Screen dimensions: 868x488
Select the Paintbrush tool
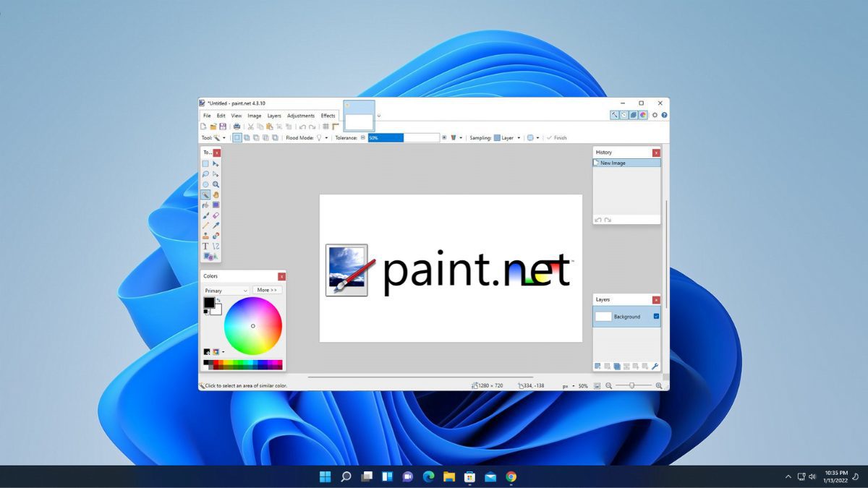pyautogui.click(x=205, y=215)
